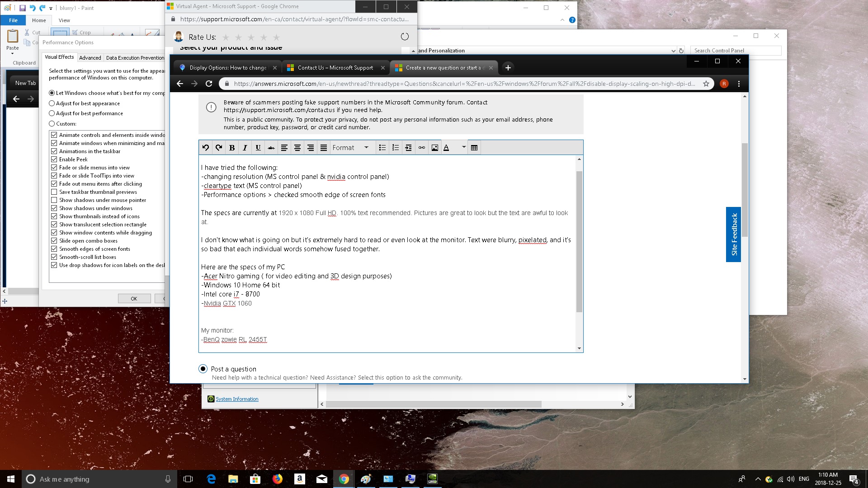The height and width of the screenshot is (488, 868).
Task: Click the post editor vertical scrollbar thumb
Action: point(579,242)
